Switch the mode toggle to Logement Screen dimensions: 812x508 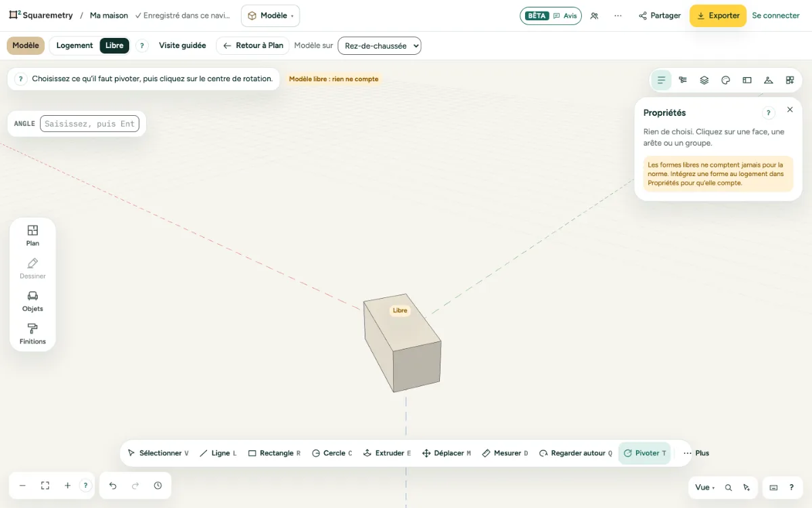click(74, 45)
